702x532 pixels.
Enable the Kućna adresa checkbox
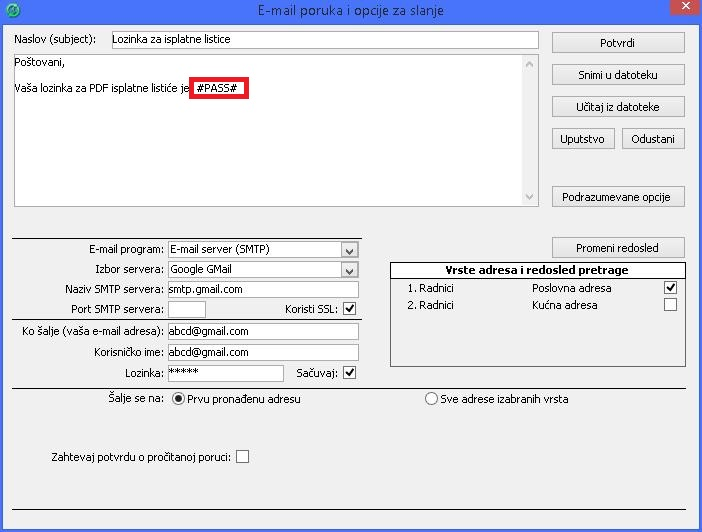coord(670,305)
